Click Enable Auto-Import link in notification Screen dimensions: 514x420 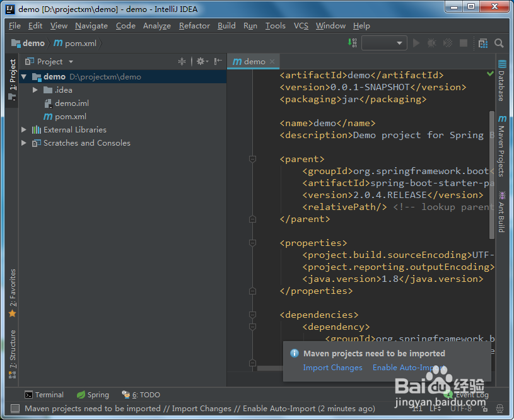pyautogui.click(x=409, y=368)
